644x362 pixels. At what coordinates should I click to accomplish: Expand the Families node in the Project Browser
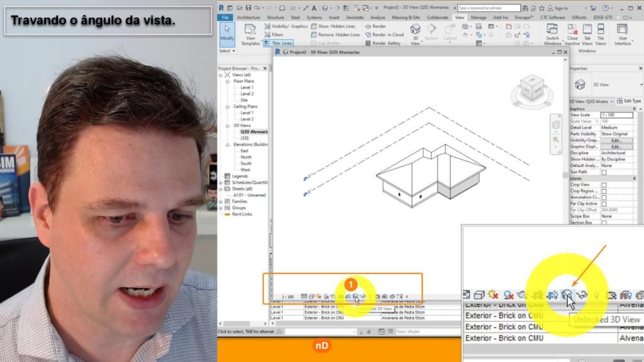221,201
